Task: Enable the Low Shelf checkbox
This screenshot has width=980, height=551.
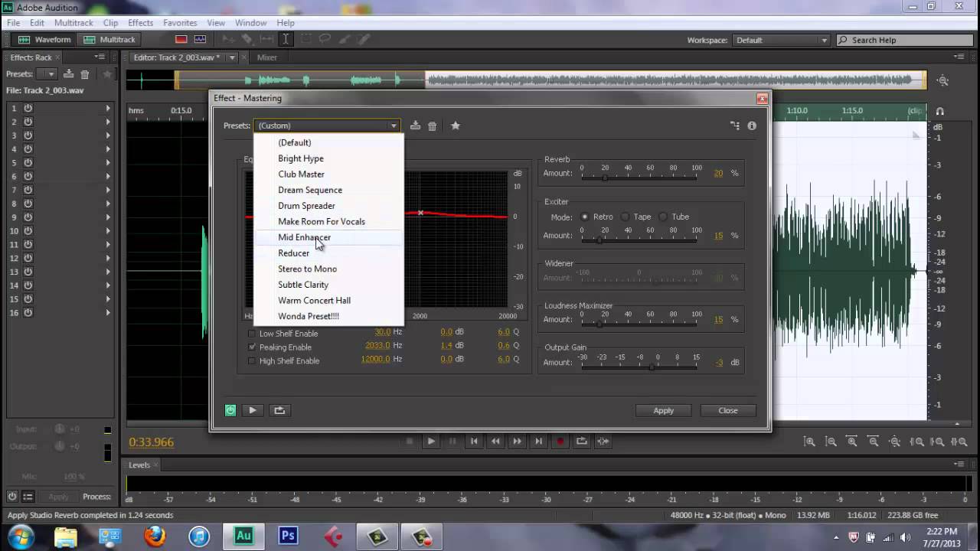Action: [252, 334]
